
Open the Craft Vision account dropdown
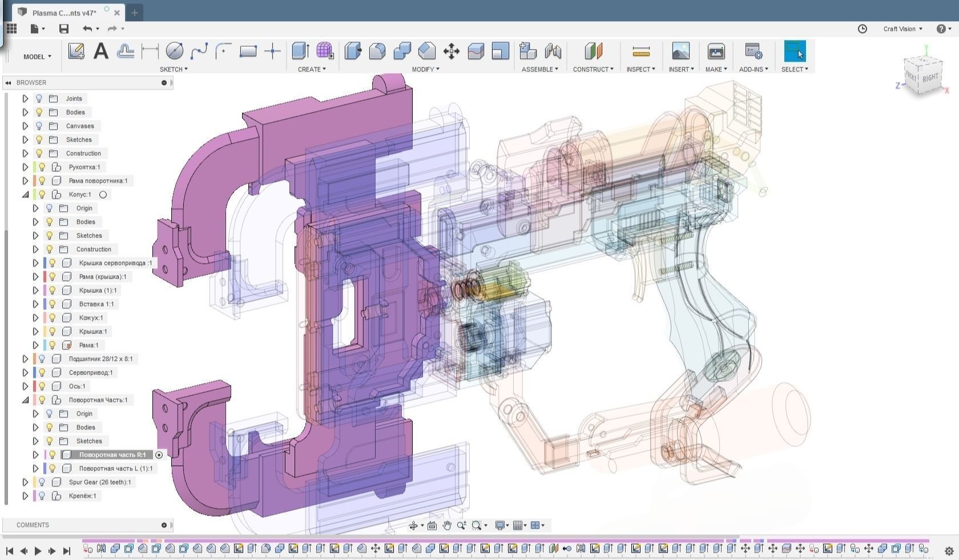coord(903,29)
